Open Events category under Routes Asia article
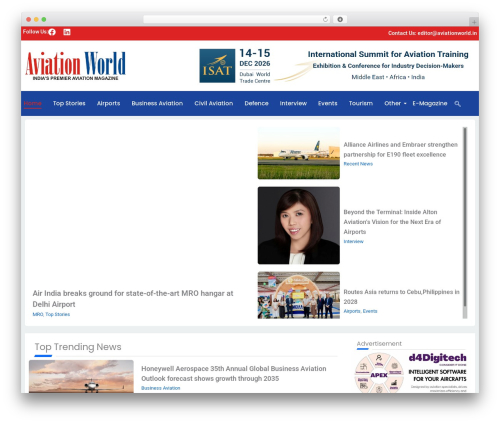Image resolution: width=500 pixels, height=423 pixels. pos(370,311)
